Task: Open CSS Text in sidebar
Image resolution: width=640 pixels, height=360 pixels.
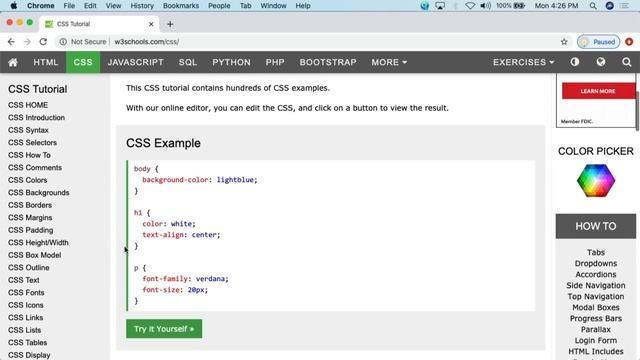Action: [x=24, y=280]
